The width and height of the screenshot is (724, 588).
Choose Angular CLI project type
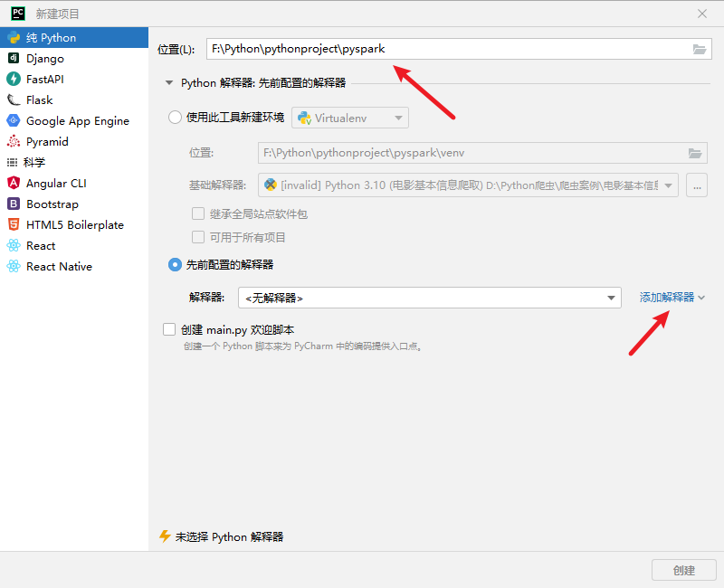(x=74, y=183)
